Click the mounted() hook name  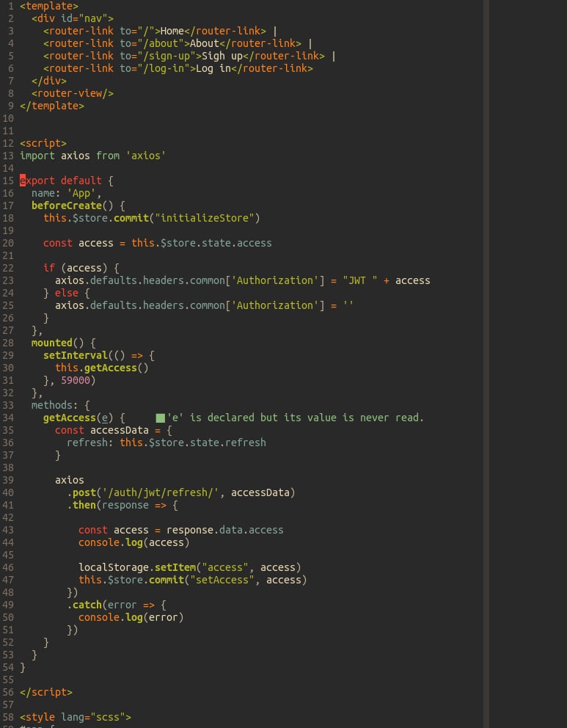(52, 343)
